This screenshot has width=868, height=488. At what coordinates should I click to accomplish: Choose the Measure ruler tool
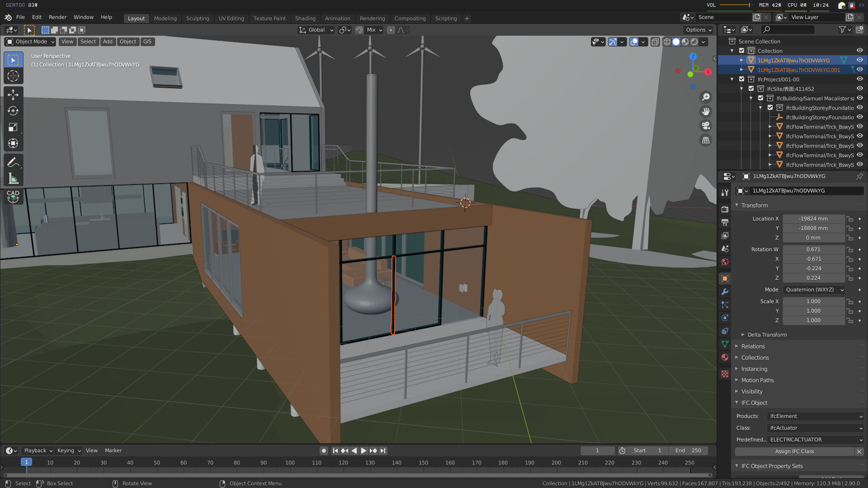point(13,178)
